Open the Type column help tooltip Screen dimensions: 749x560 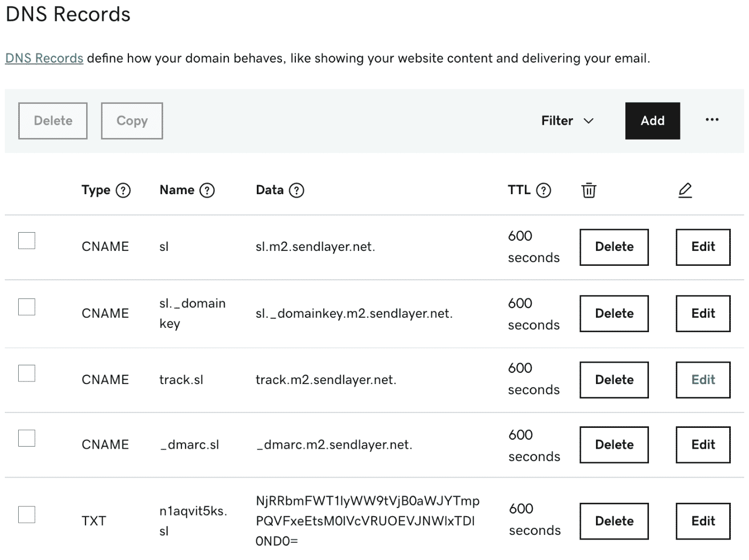coord(123,190)
